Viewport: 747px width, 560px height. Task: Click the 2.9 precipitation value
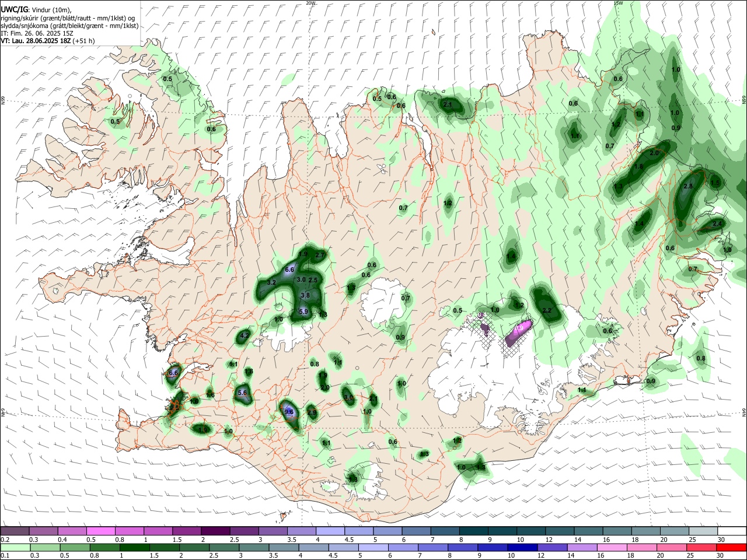312,412
